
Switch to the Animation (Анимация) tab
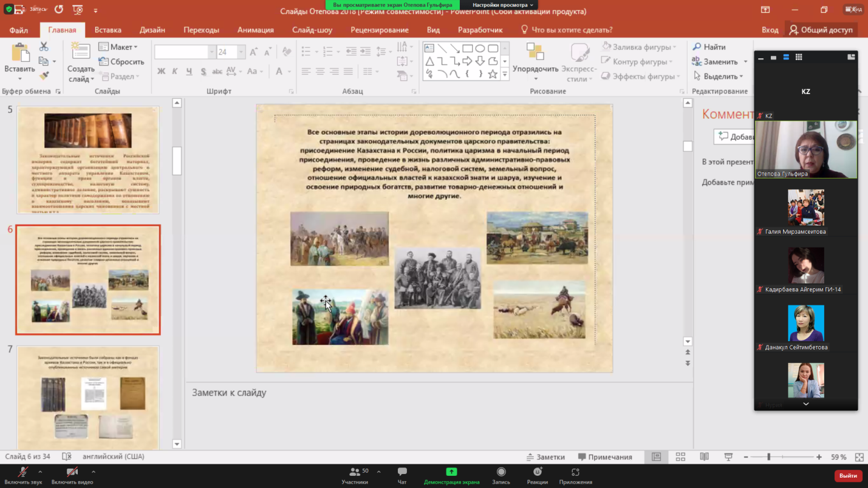point(255,30)
